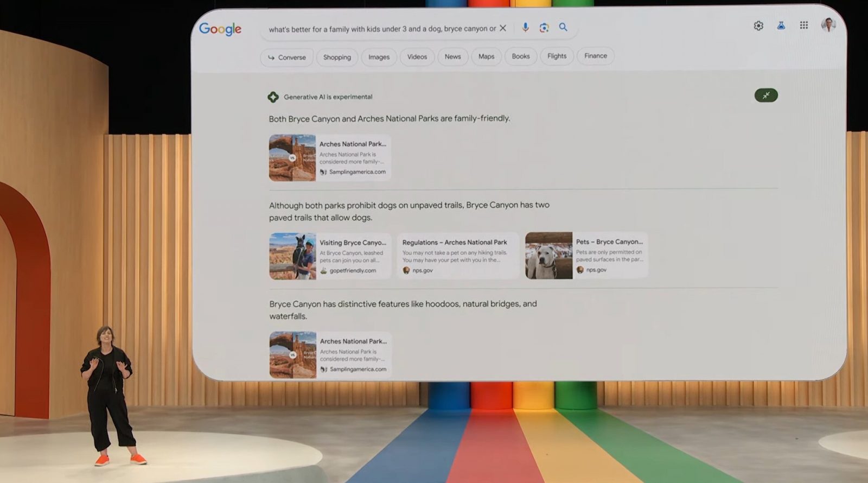Screen dimensions: 868x483
Task: Open the Visiting Bryce Canyon gopetfriendly.com card
Action: tap(330, 256)
